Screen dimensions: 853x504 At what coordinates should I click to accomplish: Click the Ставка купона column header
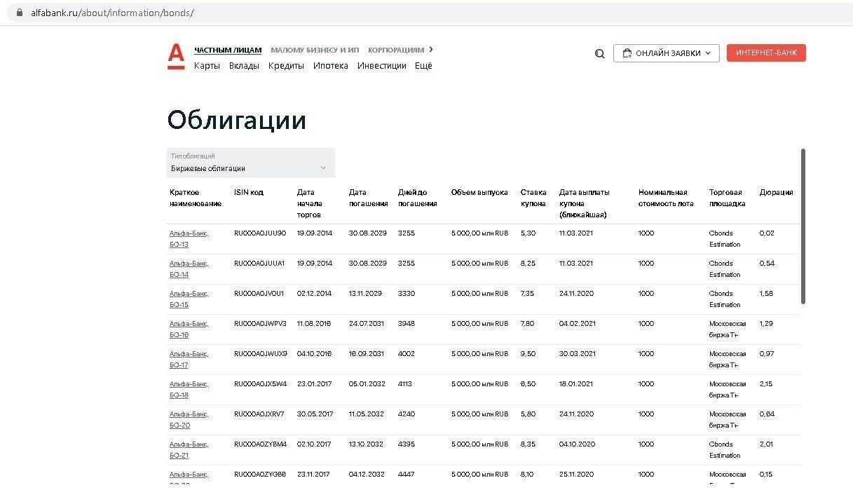point(533,198)
